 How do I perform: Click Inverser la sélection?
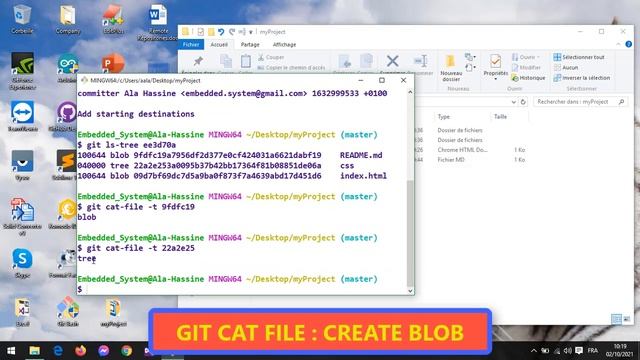click(x=582, y=78)
